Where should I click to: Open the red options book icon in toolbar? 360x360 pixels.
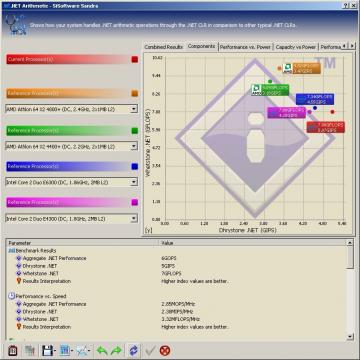click(12, 351)
